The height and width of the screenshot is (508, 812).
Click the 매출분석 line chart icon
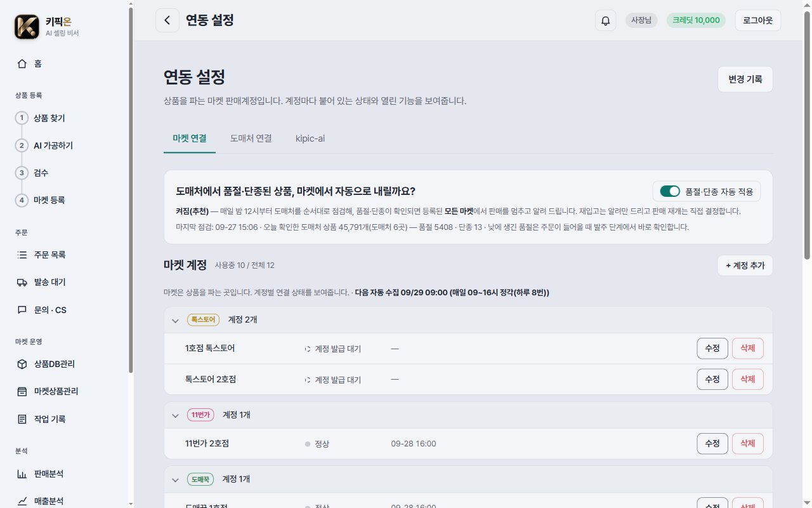click(22, 501)
